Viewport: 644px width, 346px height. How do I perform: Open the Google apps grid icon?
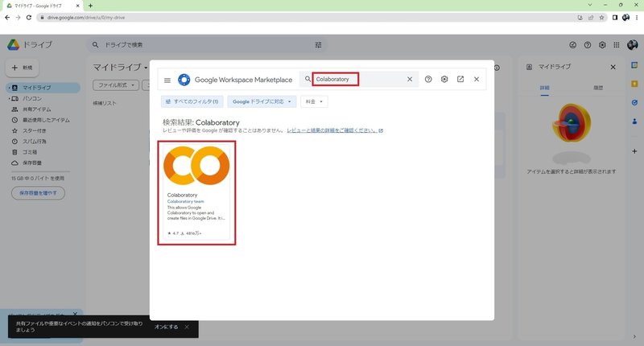tap(617, 45)
